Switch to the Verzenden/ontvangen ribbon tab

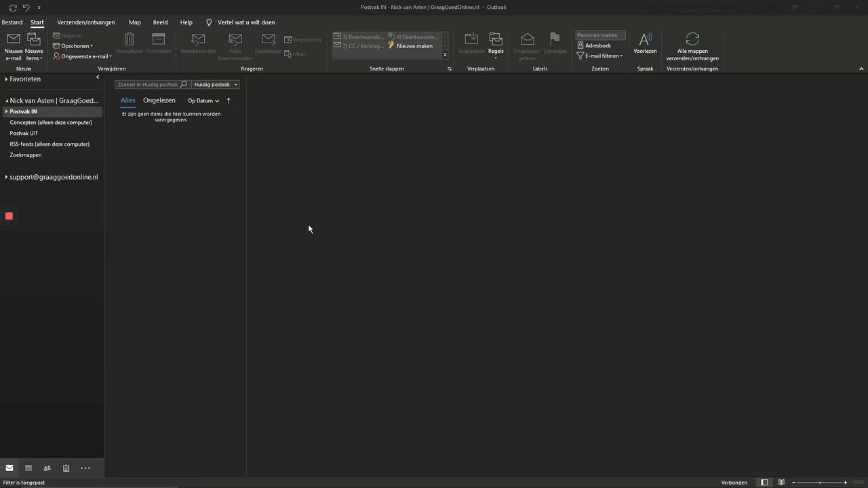86,22
